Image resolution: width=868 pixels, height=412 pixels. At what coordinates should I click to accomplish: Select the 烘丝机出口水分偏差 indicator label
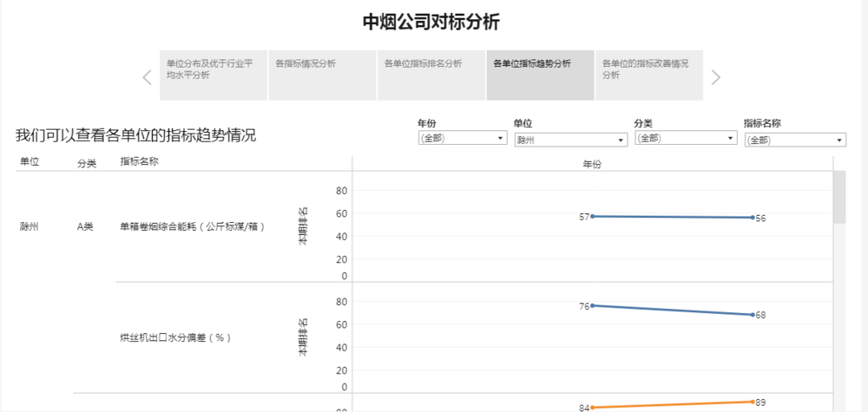(x=175, y=337)
